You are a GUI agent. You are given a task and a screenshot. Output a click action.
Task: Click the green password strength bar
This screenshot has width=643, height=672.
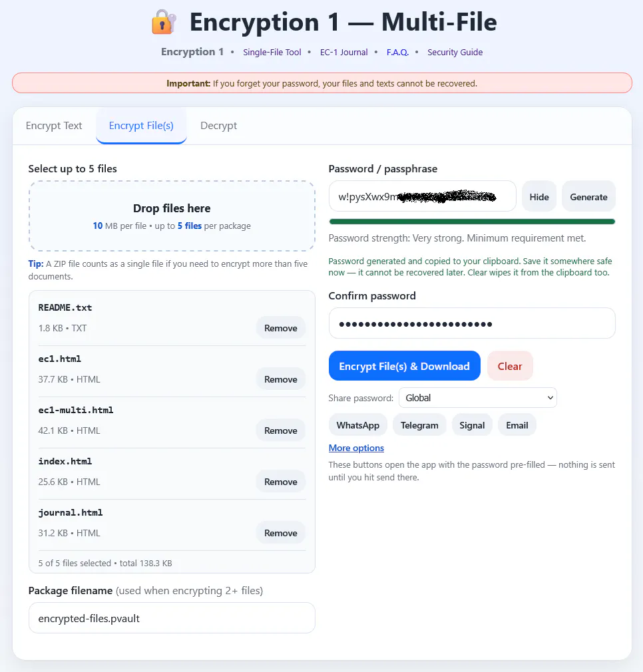coord(472,222)
